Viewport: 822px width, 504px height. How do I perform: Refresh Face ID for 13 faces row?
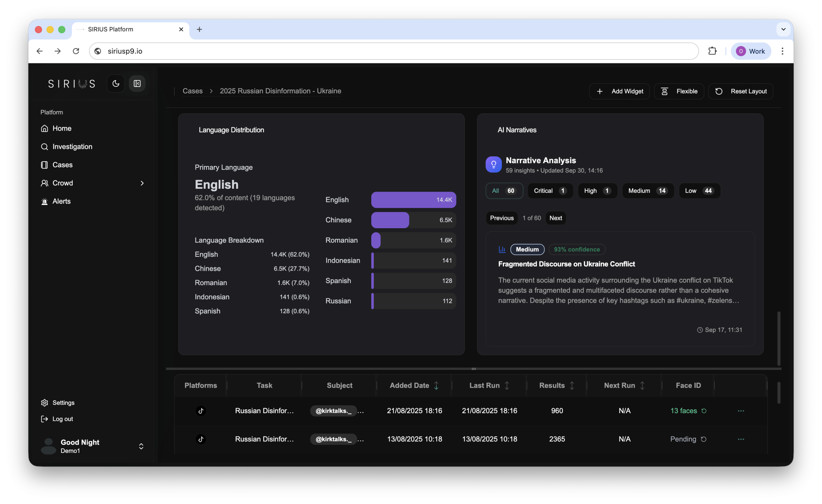(x=704, y=411)
